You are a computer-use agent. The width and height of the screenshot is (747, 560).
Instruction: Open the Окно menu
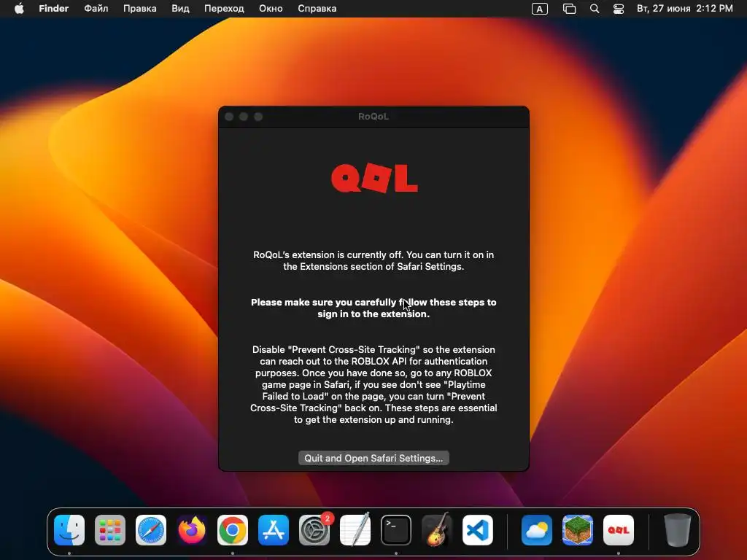[271, 9]
